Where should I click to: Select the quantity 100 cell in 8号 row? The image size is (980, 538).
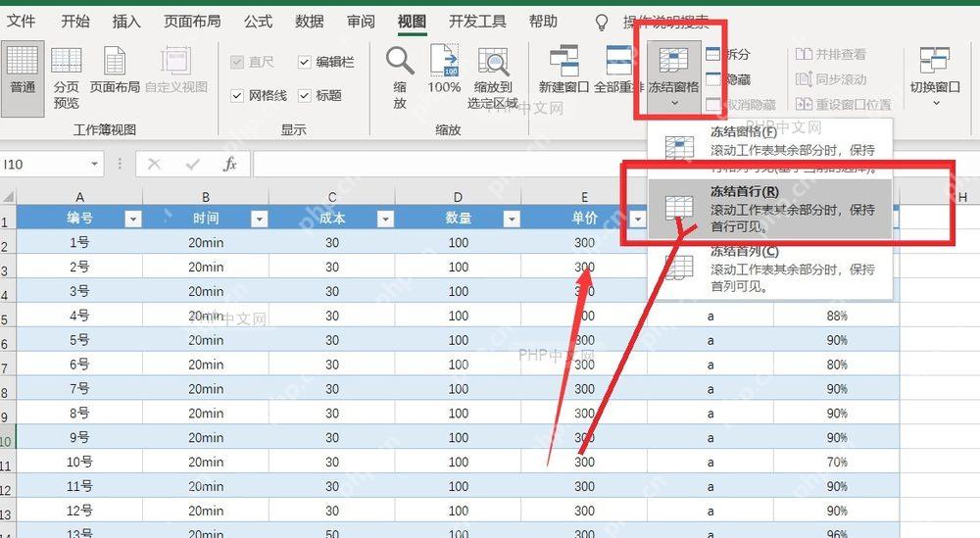458,413
